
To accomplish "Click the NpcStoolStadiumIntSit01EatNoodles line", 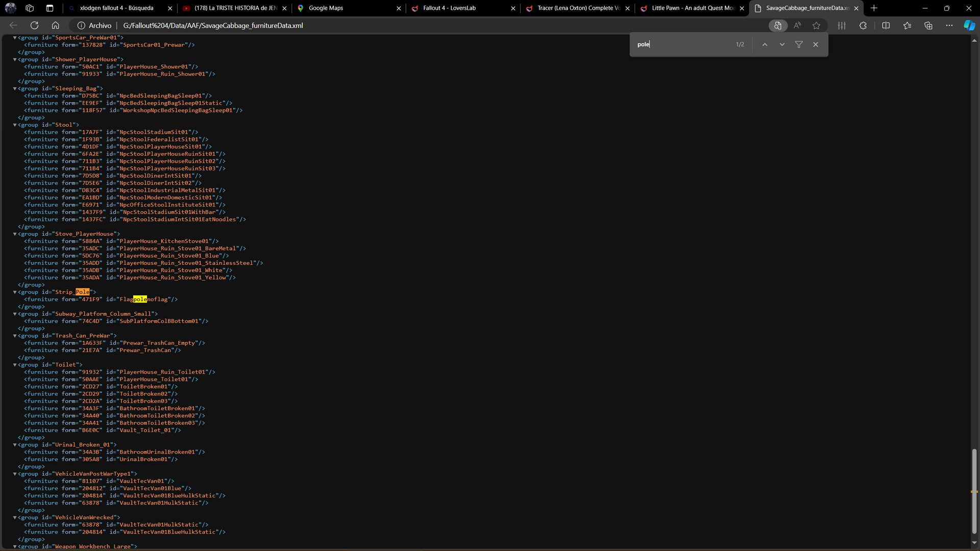I will 135,219.
